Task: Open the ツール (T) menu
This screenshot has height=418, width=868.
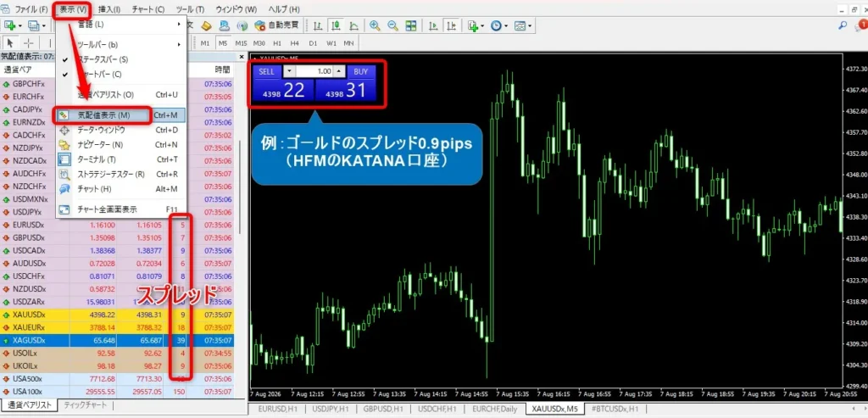Action: (x=189, y=9)
